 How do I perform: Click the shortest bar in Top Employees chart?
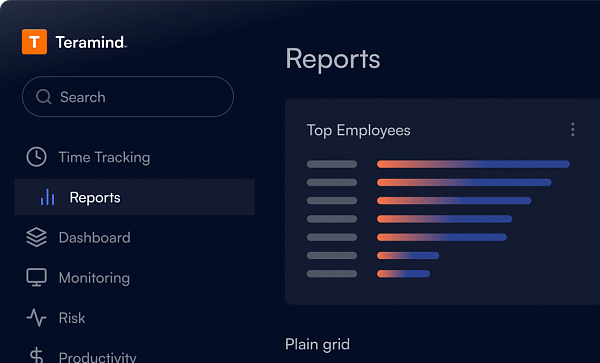(x=403, y=273)
